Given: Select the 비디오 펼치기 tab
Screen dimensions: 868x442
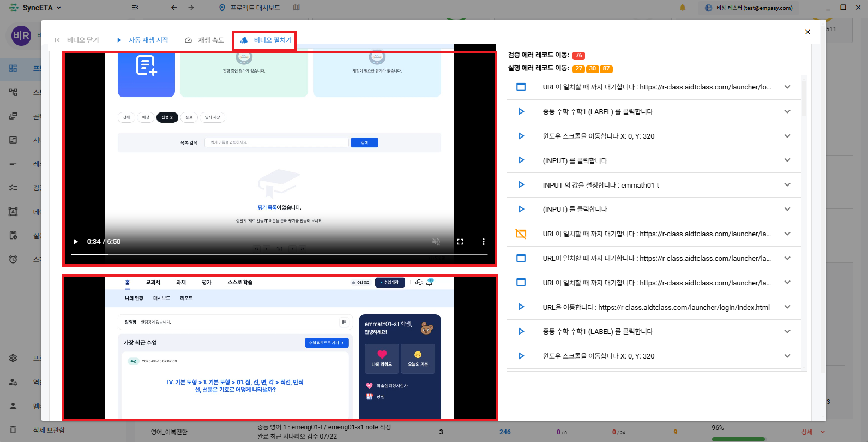Looking at the screenshot, I should pos(266,40).
